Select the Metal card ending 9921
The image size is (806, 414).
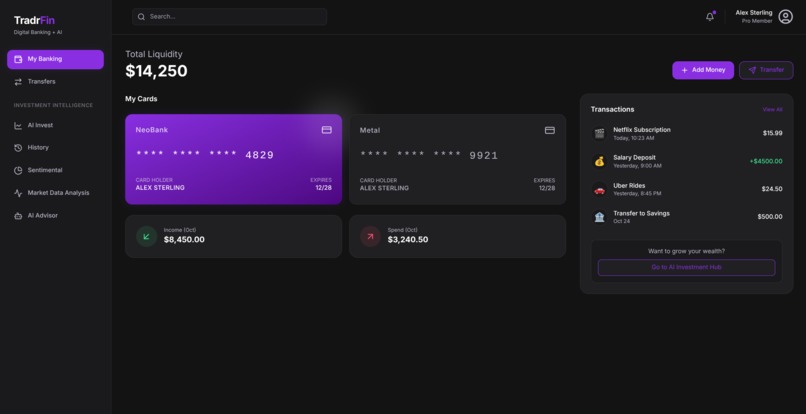[x=457, y=159]
